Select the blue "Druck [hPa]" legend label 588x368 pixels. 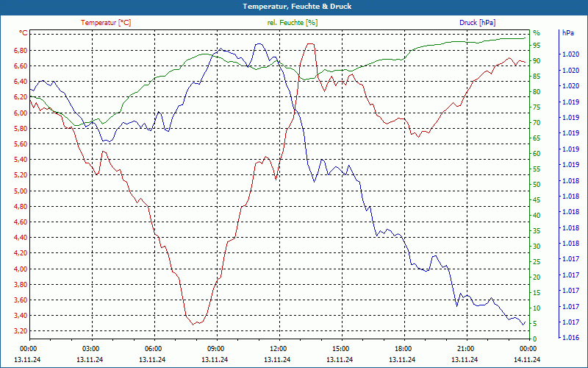(x=477, y=23)
